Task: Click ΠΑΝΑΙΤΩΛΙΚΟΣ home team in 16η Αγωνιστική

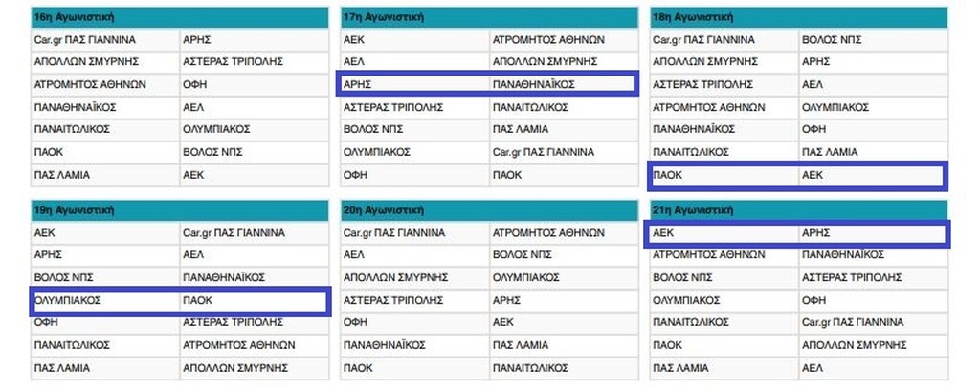Action: pos(72,129)
